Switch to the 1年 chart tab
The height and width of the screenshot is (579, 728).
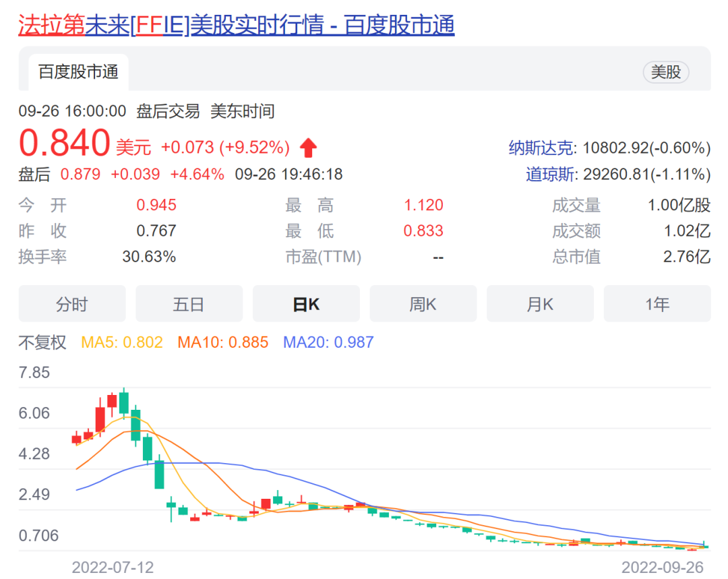tap(657, 304)
